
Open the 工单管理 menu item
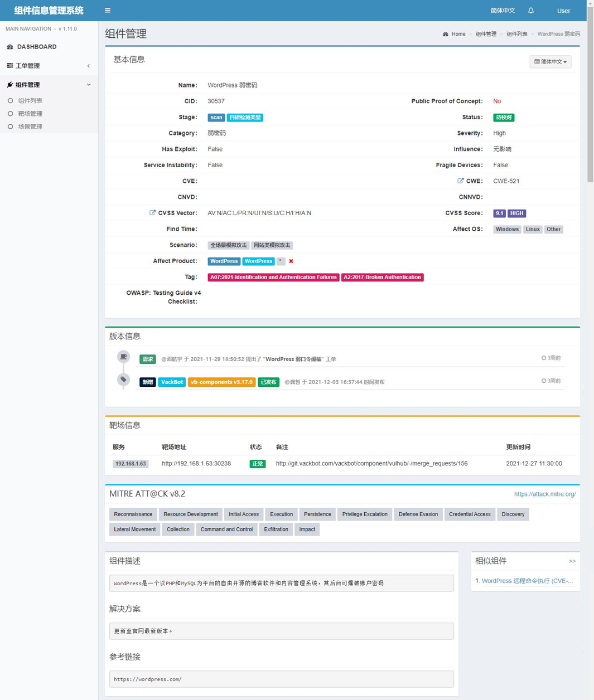[x=49, y=66]
